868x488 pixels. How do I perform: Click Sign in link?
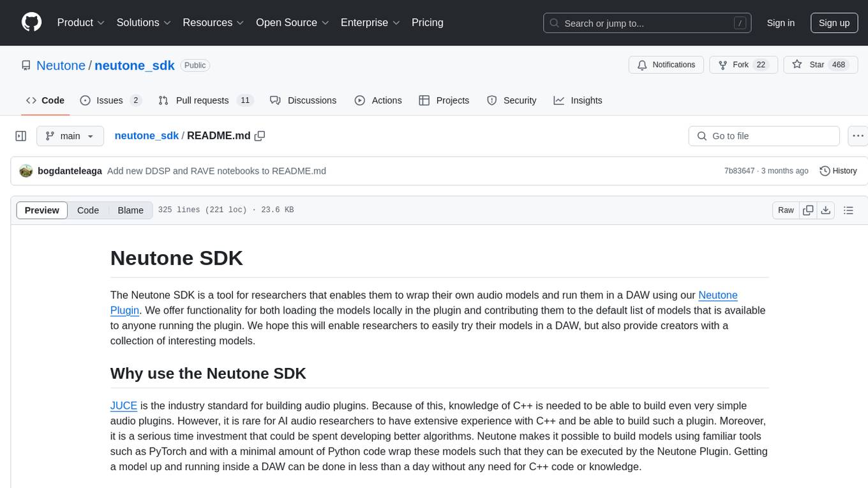[x=781, y=23]
